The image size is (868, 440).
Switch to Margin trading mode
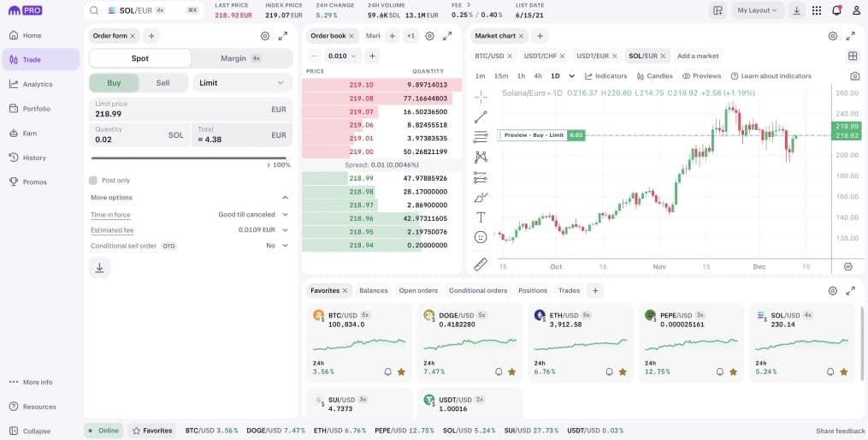click(241, 58)
